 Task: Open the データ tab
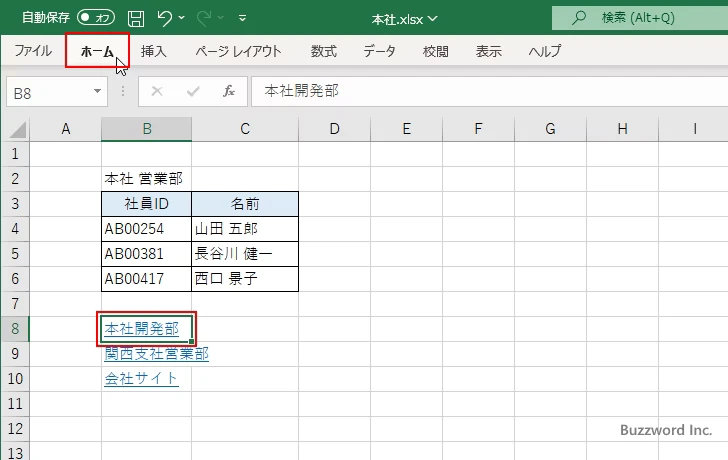379,51
